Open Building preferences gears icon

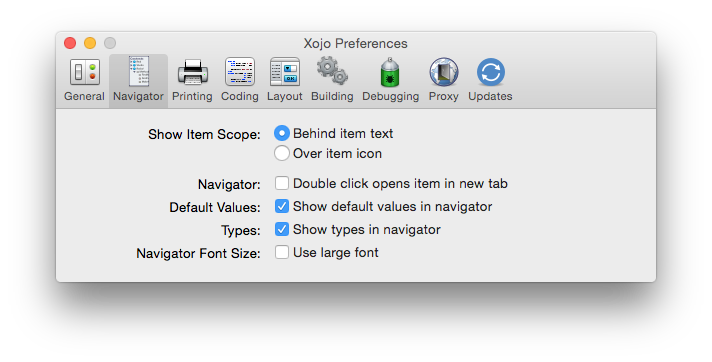pos(332,71)
